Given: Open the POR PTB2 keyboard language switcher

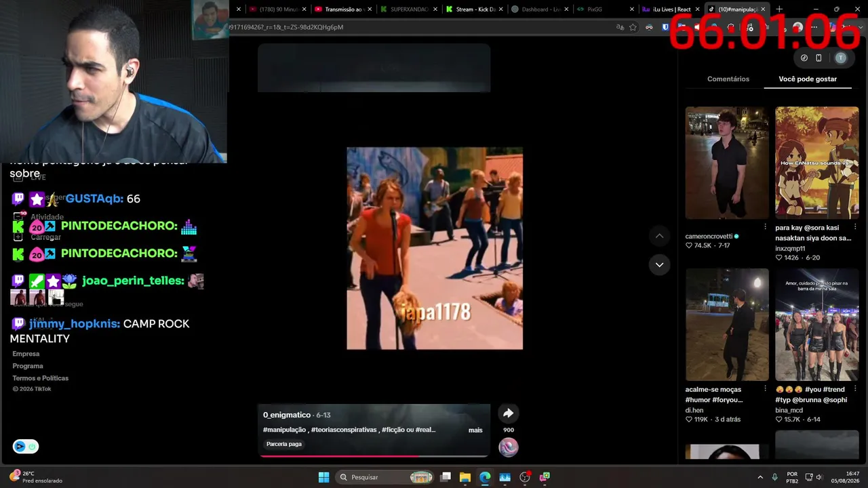Looking at the screenshot, I should (792, 477).
